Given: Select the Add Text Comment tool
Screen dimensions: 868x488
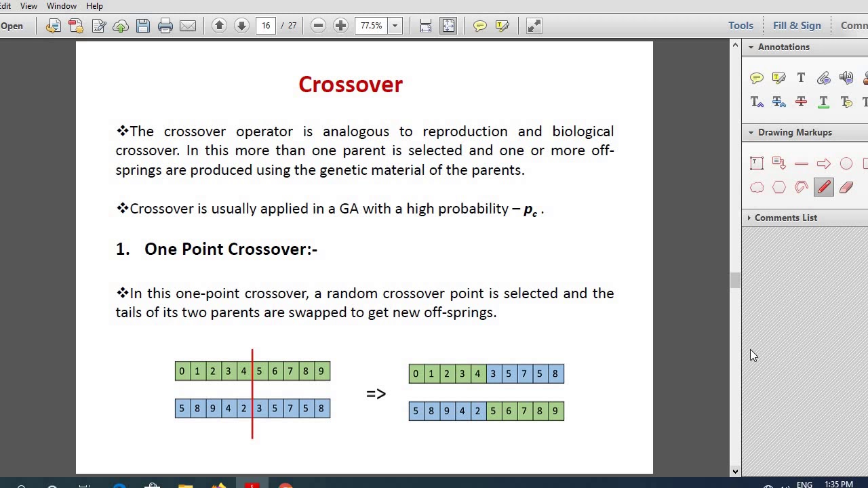Looking at the screenshot, I should (x=802, y=79).
